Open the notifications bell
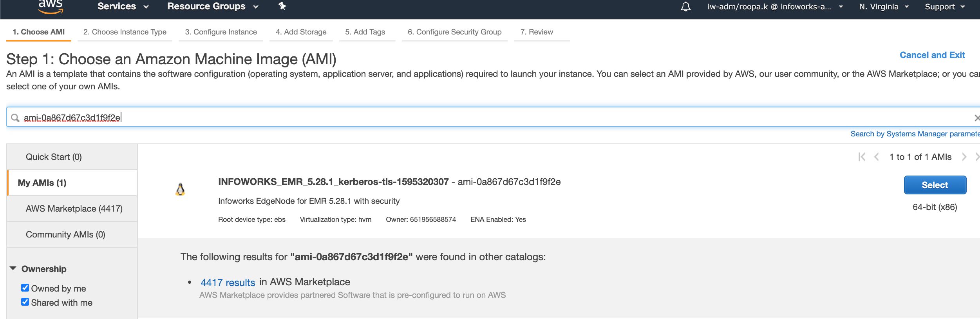 tap(685, 7)
